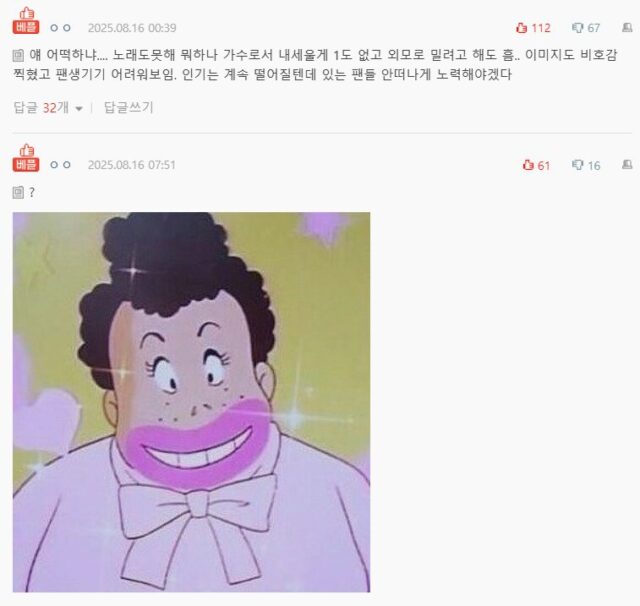Screen dimensions: 640x606
Task: Report the second comment via siren icon
Action: [627, 164]
